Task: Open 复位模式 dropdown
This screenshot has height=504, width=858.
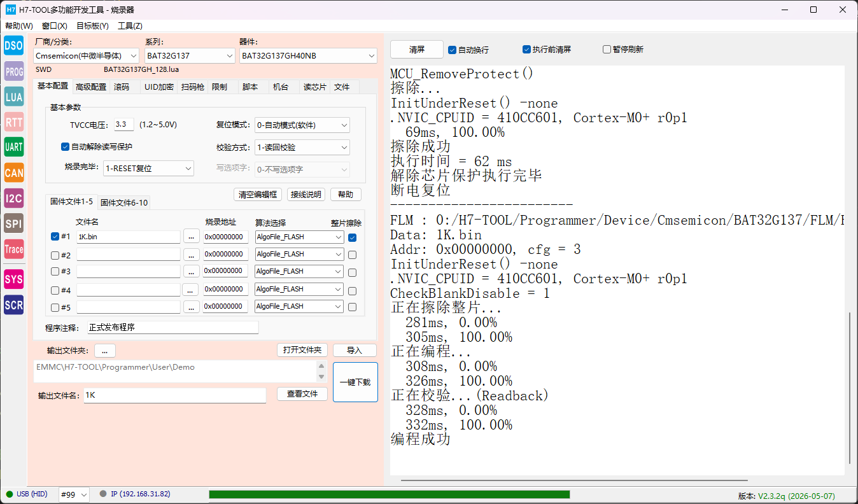Action: [x=302, y=125]
